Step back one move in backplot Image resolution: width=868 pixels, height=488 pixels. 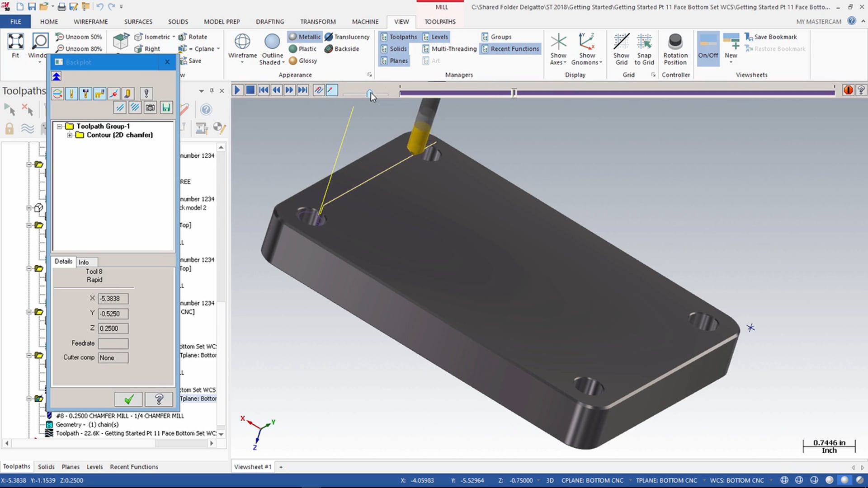(x=276, y=90)
